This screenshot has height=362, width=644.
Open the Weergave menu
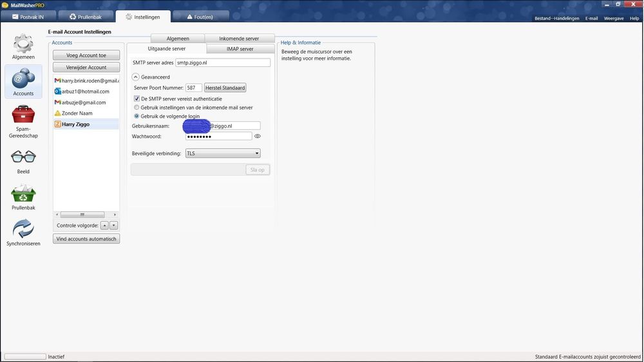[x=614, y=19]
